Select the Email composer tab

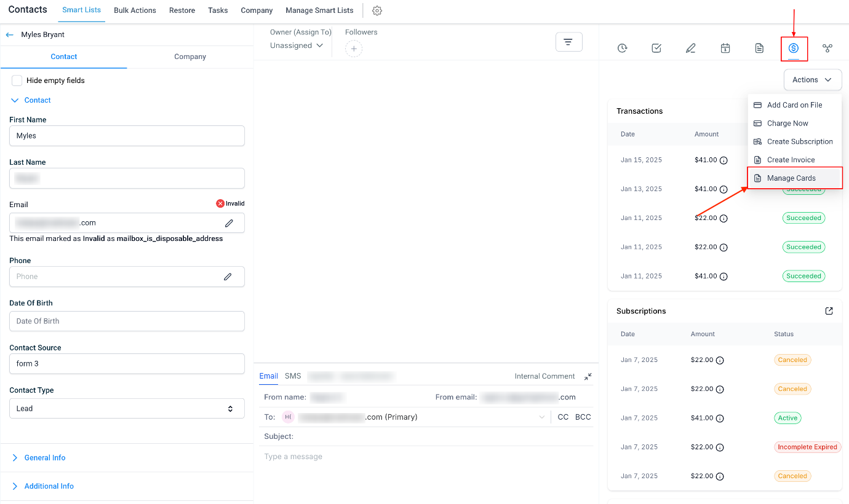click(268, 376)
